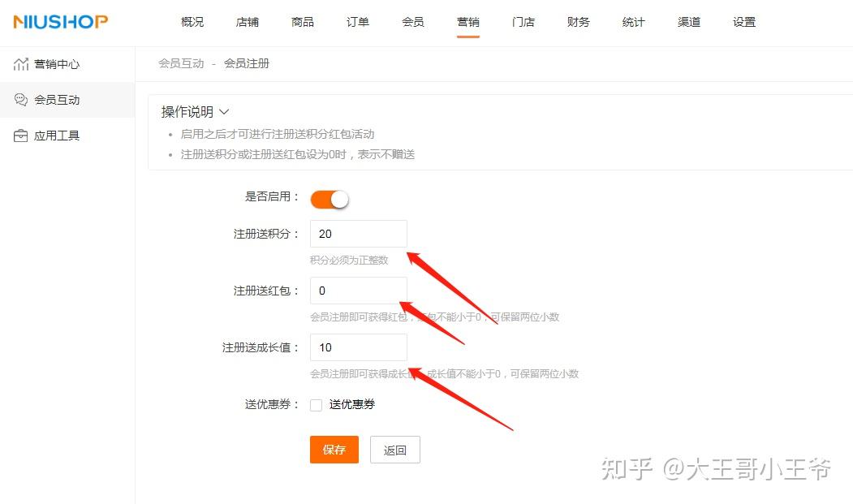Focus the 注册送成长值 input field

(359, 347)
